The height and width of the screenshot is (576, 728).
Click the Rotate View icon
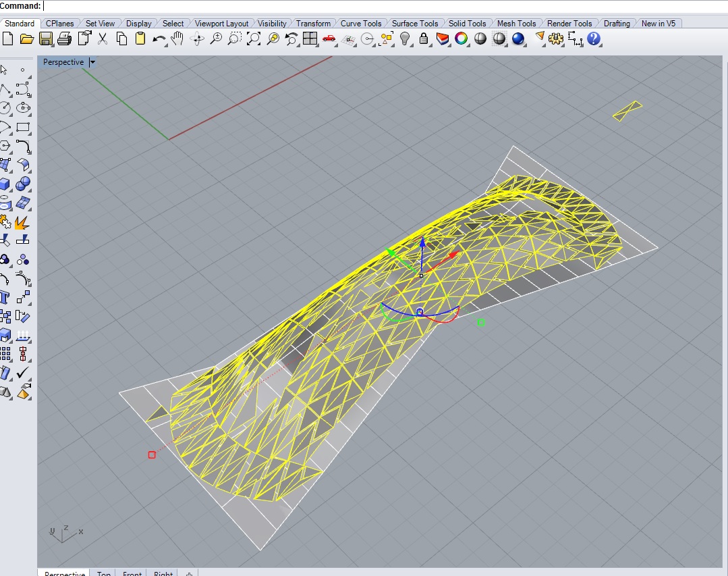coord(198,38)
